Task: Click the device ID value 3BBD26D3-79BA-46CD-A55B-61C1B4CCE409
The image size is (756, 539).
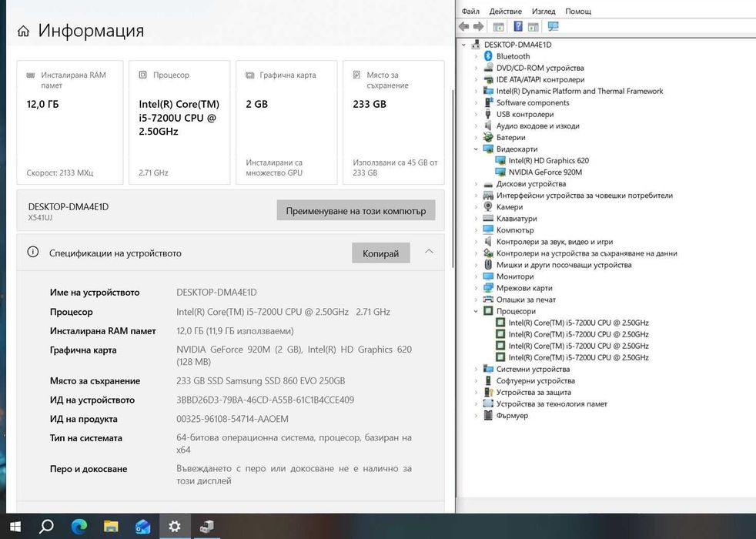Action: 265,400
